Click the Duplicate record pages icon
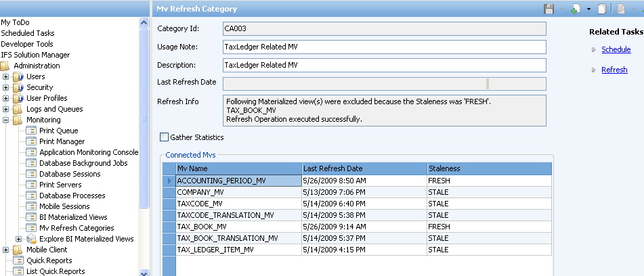The image size is (644, 276). [x=602, y=9]
